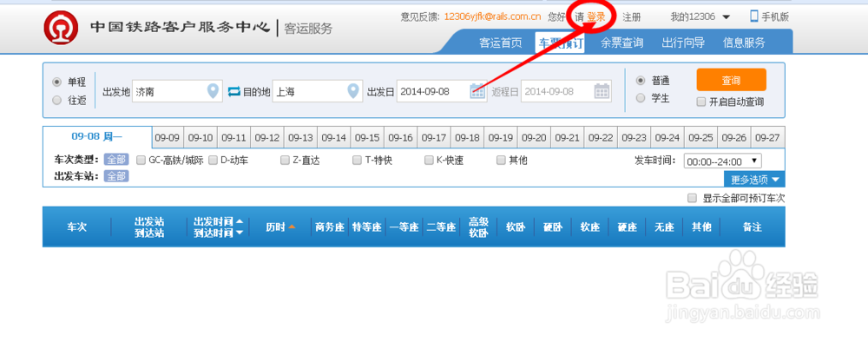Click the 一等座 column header
868x342 pixels.
[404, 227]
